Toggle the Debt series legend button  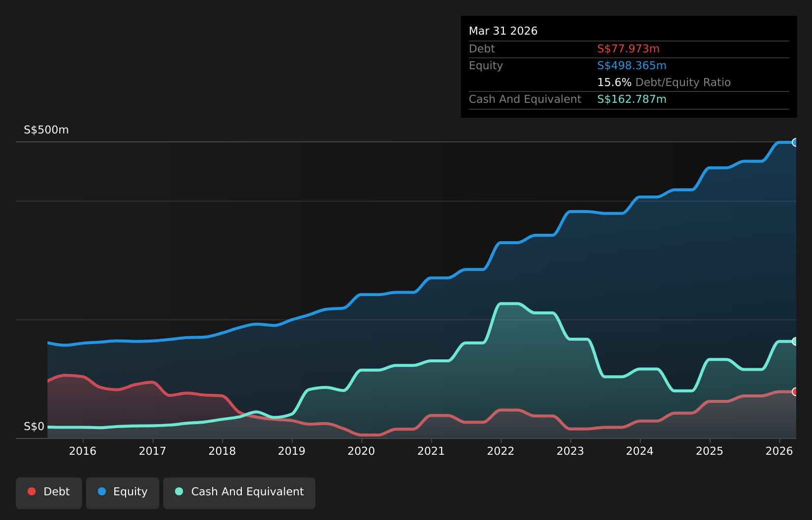tap(49, 493)
